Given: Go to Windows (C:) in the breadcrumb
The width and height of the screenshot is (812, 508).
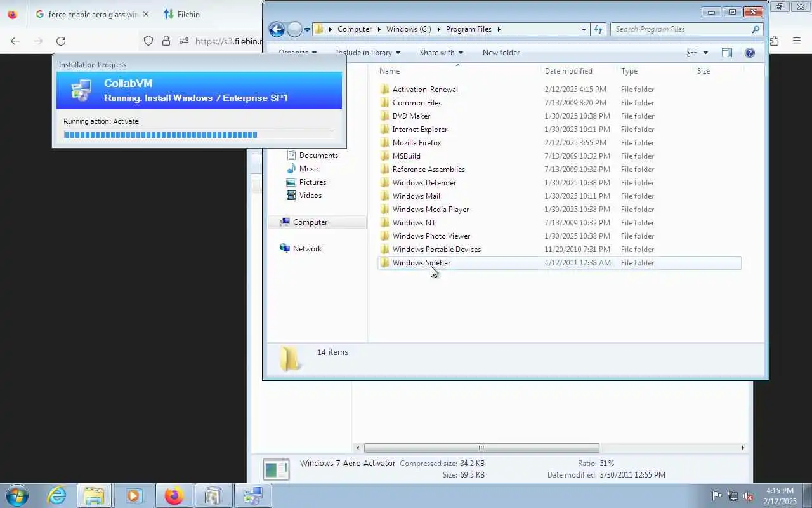Looking at the screenshot, I should click(409, 29).
